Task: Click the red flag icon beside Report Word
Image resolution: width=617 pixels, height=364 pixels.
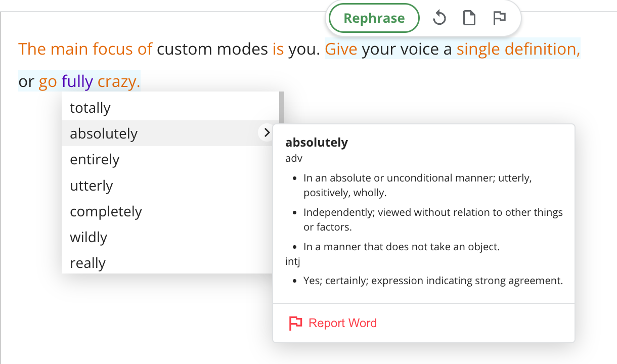Action: point(295,323)
